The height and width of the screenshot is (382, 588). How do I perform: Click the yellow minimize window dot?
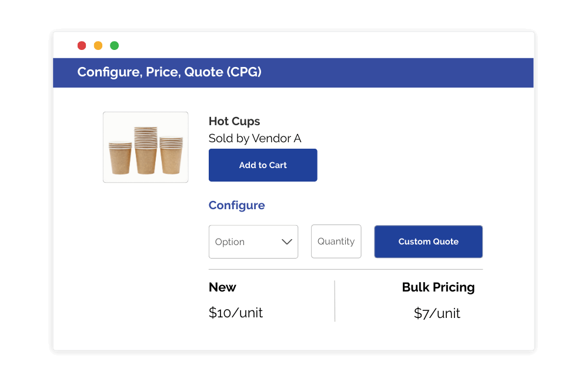(x=98, y=46)
